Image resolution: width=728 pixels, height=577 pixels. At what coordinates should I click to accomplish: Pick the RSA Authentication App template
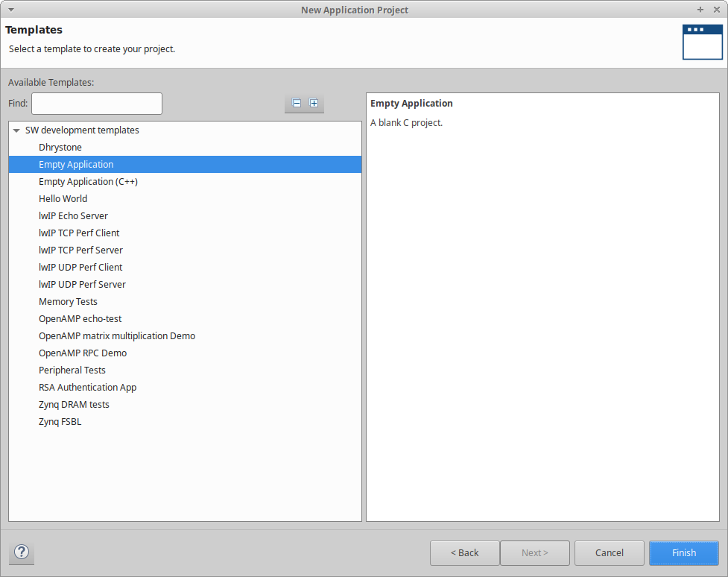click(x=87, y=388)
